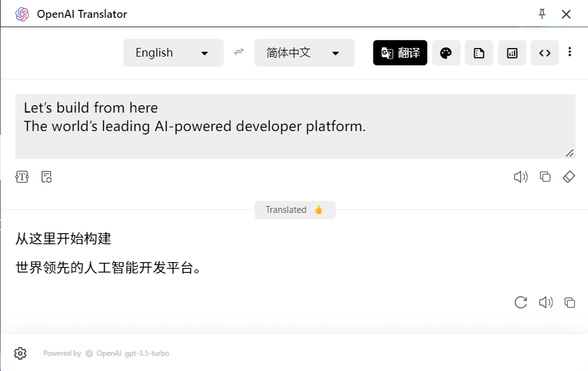Swap languages with the exchange arrows
Viewport: 588px width, 371px height.
click(x=239, y=52)
